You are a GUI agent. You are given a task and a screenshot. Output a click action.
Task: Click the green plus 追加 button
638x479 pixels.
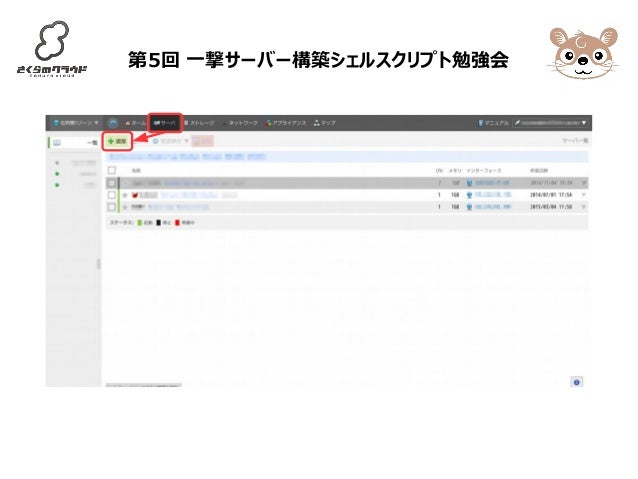coord(117,141)
